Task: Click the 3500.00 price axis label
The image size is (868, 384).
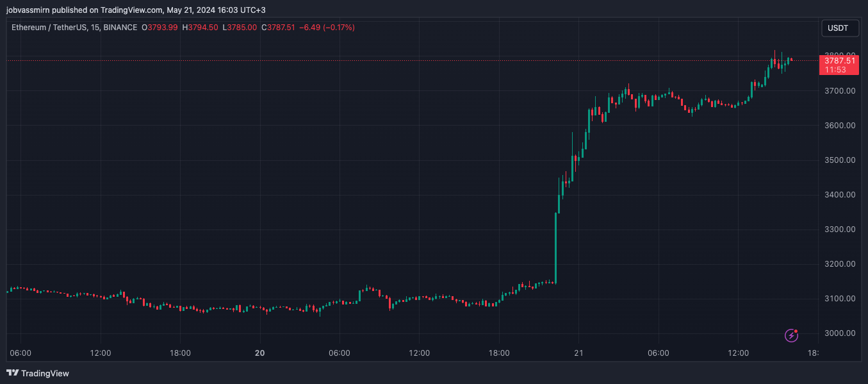Action: click(839, 160)
